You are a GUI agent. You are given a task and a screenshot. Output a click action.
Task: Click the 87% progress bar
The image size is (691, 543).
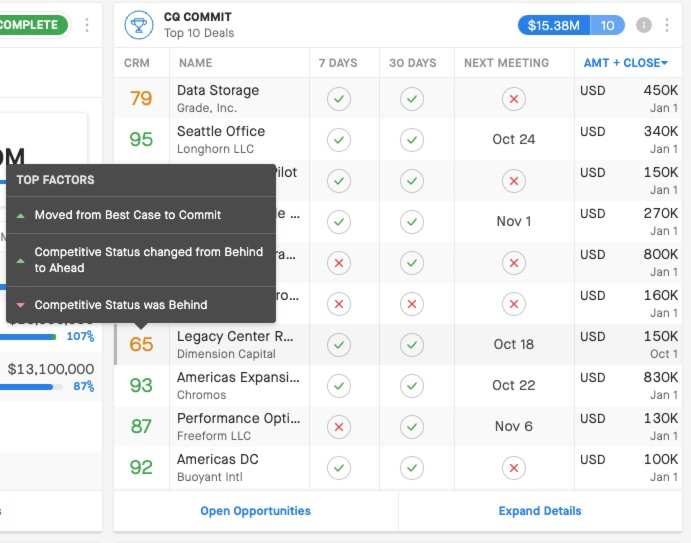[x=31, y=387]
